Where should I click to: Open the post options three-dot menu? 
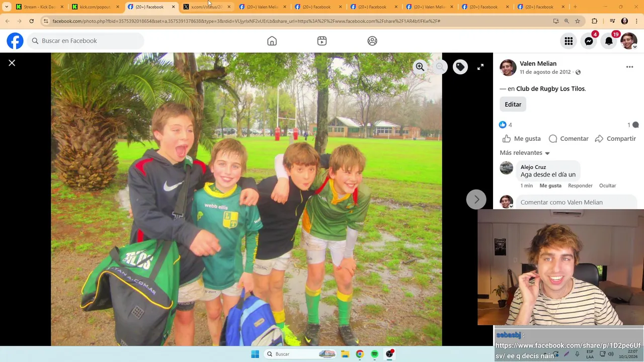[x=629, y=67]
